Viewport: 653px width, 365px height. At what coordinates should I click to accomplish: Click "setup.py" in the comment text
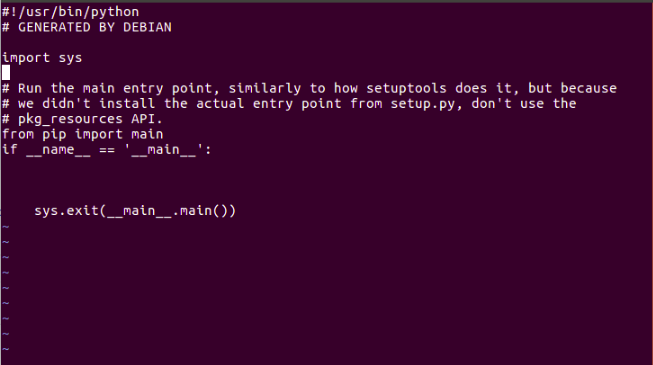(x=423, y=104)
